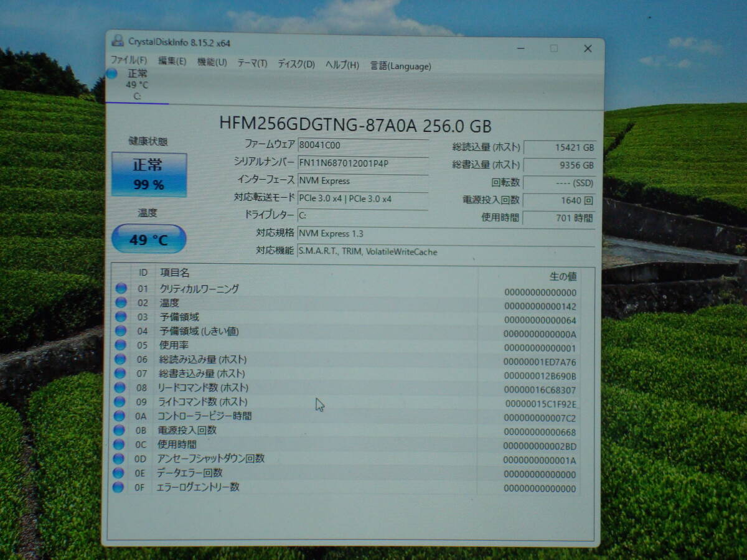Click the status circle for クリティカルワーニング row
747x560 pixels.
click(x=121, y=288)
